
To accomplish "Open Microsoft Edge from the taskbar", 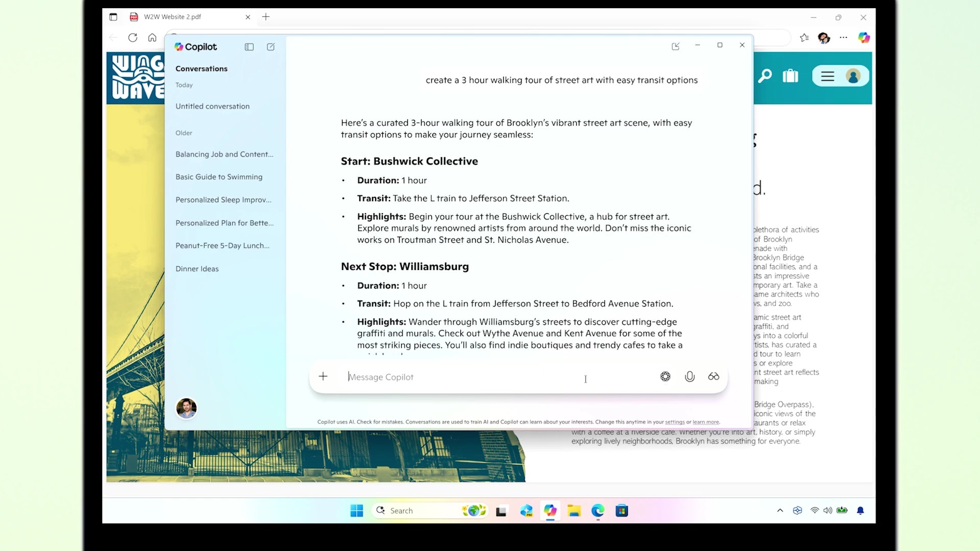I will 598,511.
